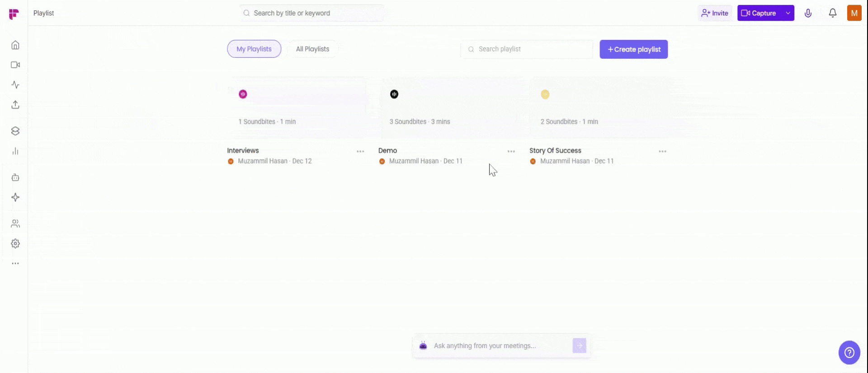
Task: Open Meetings camera icon in sidebar
Action: coord(15,65)
